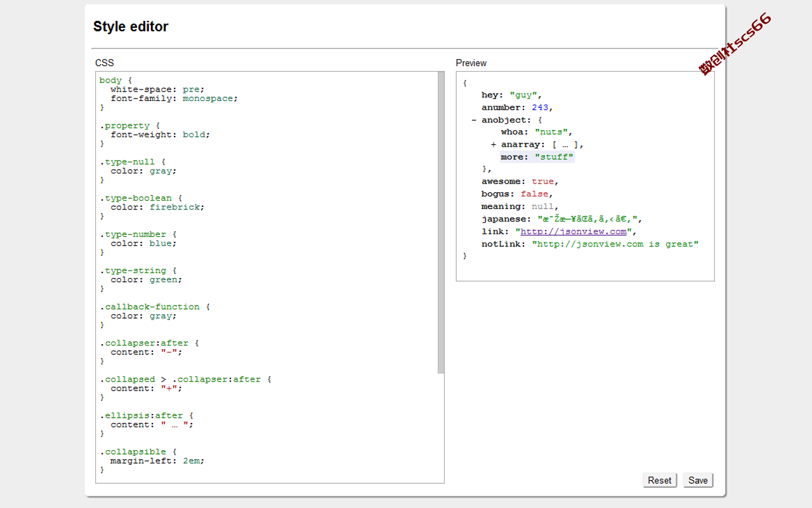Click the 'CSS' label above the editor

(105, 63)
